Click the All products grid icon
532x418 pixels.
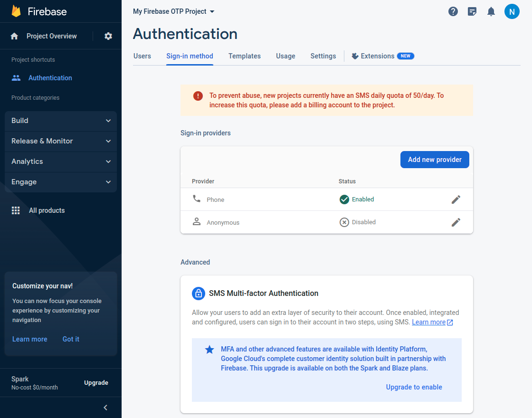click(16, 210)
